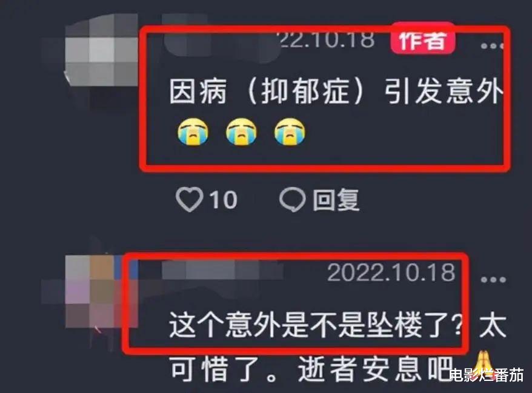Click the 电影烂番茄 watermark
The width and height of the screenshot is (532, 393).
click(486, 376)
